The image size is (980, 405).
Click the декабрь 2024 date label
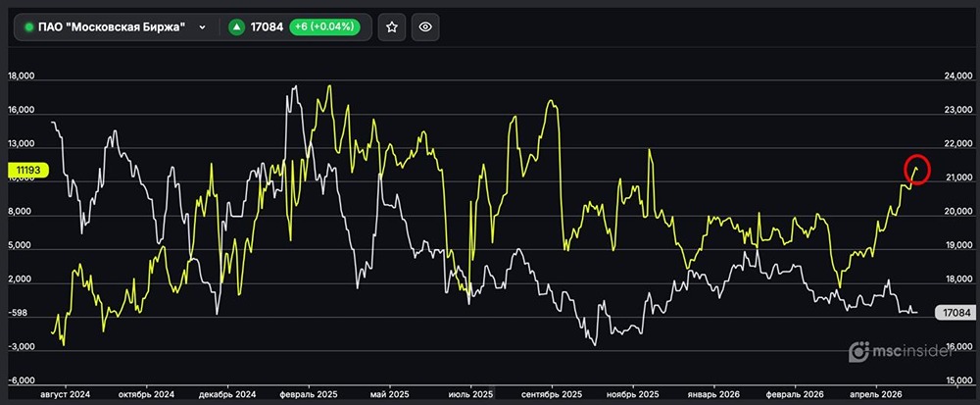pos(227,395)
